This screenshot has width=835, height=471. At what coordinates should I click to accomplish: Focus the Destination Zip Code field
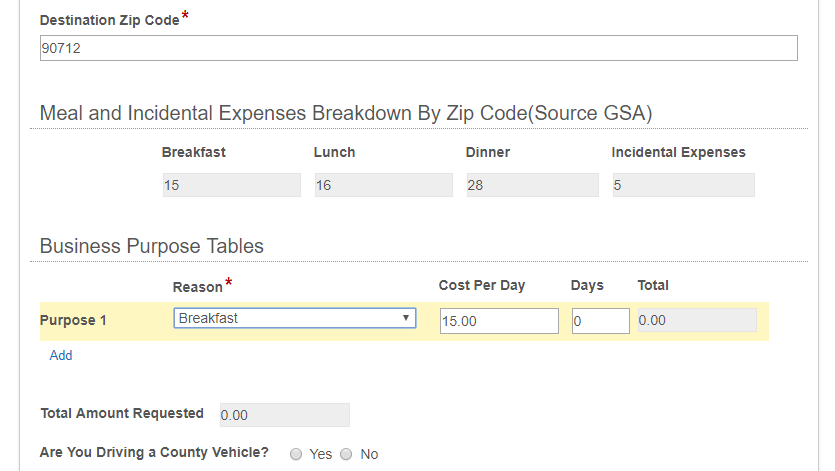pyautogui.click(x=419, y=48)
